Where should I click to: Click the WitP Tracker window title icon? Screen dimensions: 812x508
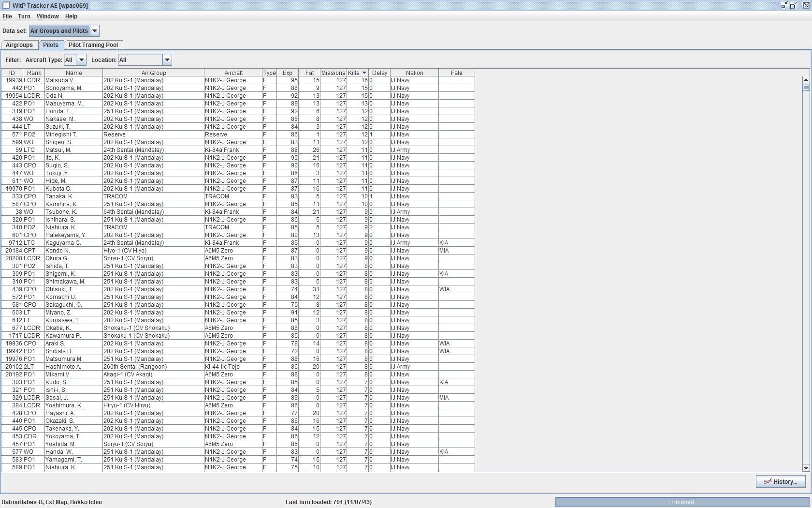click(6, 5)
